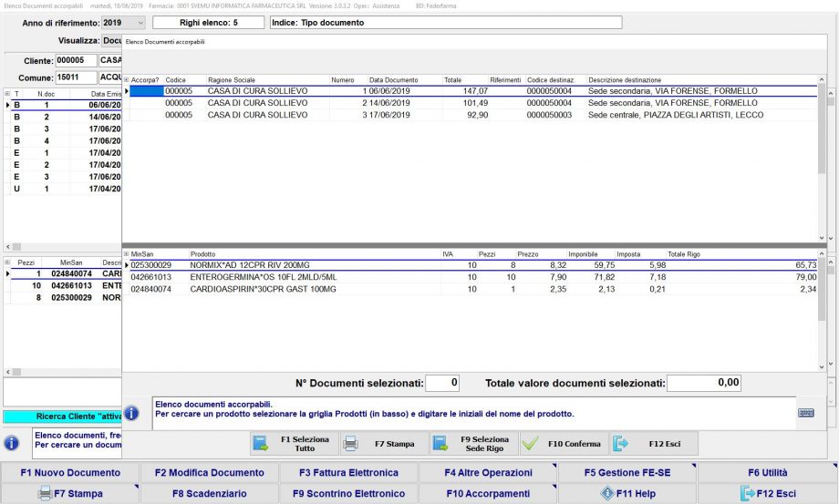Screen dimensions: 839x504
Task: Click the green checkmark F10 Conferma icon
Action: 531,444
